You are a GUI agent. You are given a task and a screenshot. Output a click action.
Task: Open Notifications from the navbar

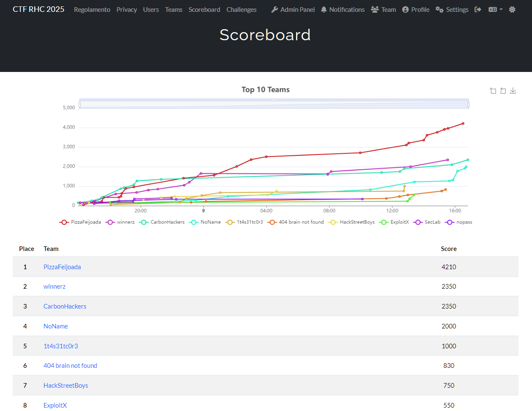coord(343,9)
